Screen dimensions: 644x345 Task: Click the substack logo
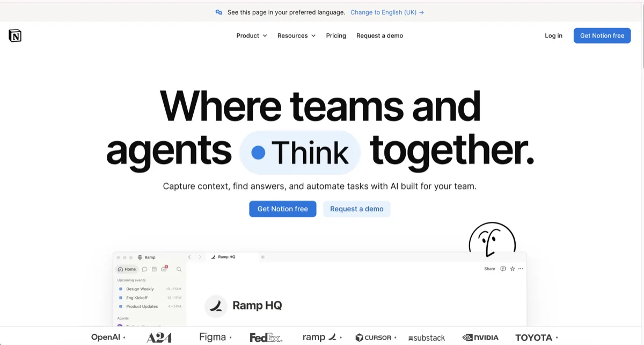(427, 338)
